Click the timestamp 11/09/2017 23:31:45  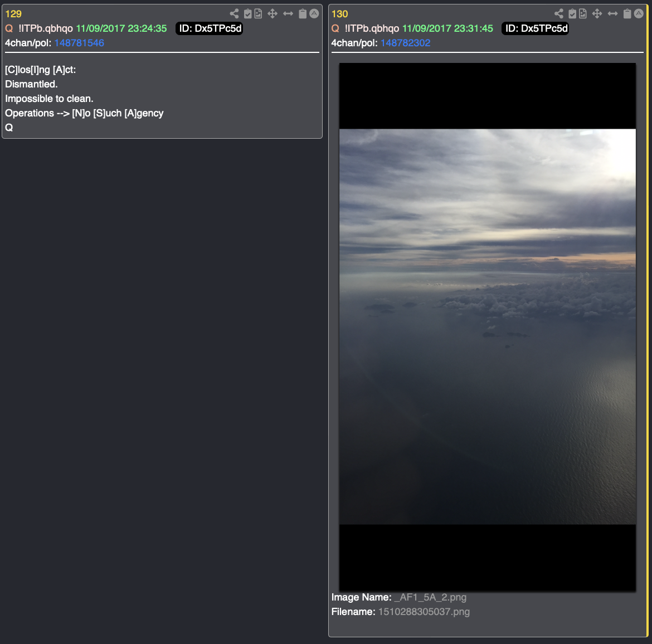tap(448, 28)
